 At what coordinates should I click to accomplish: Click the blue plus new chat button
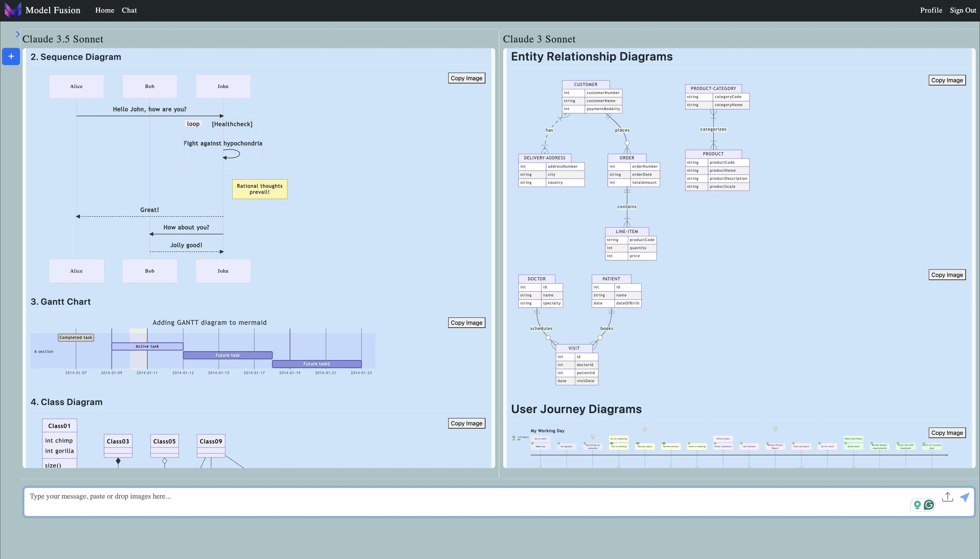11,56
